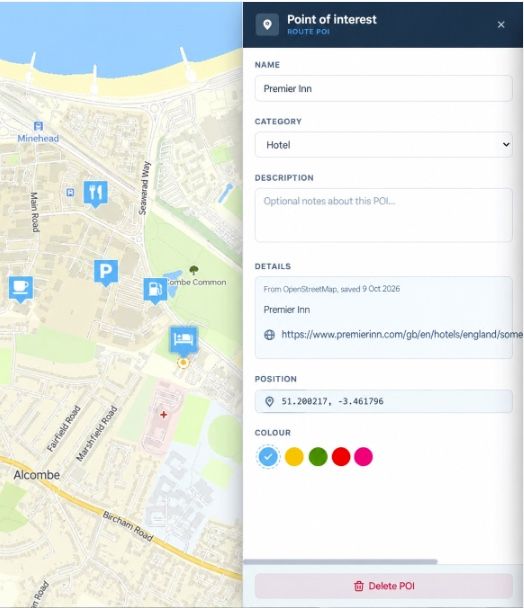524x608 pixels.
Task: Click into the Description notes text area
Action: point(384,215)
